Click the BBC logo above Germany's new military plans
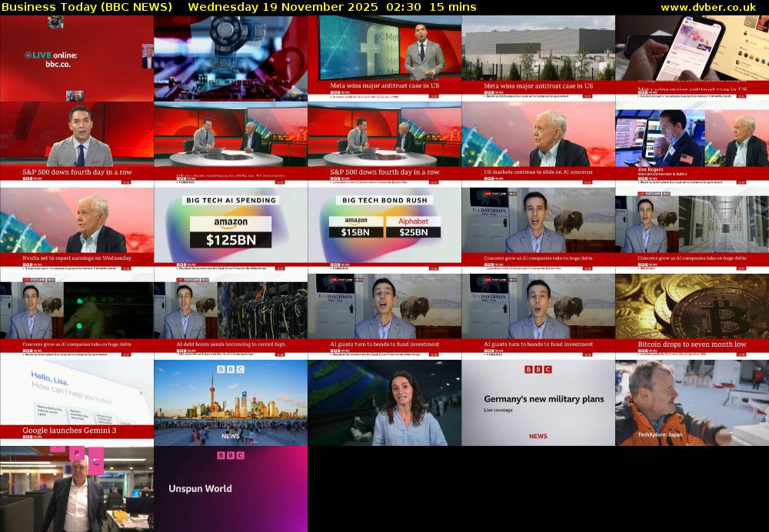769x532 pixels. 538,371
